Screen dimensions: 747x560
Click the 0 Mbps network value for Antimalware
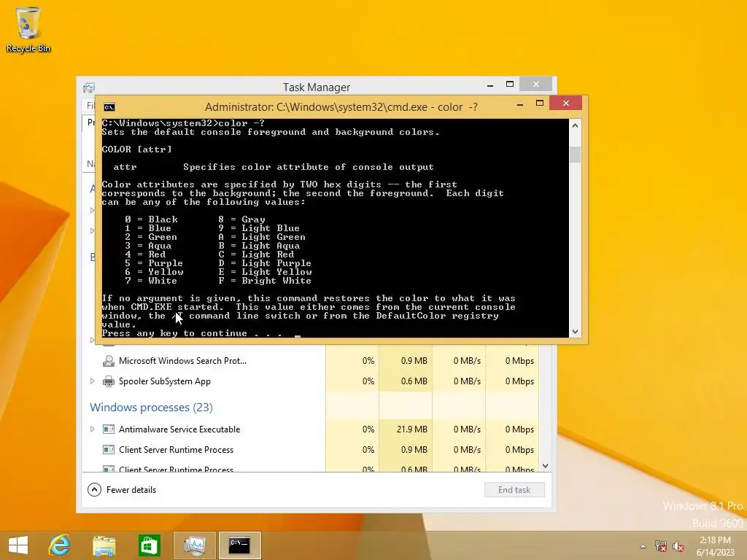(x=519, y=429)
